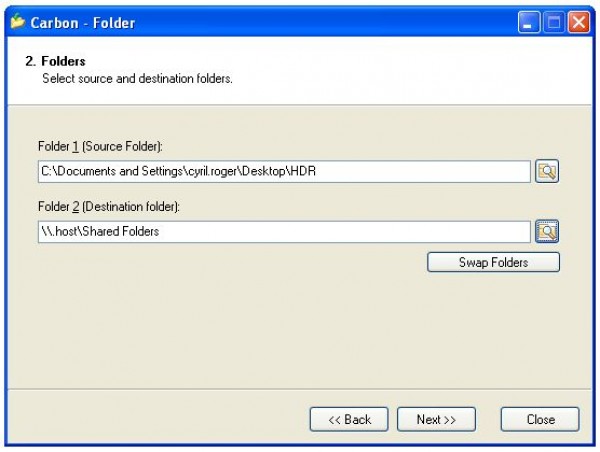Click the "2. Folders" step heading
600x452 pixels.
pyautogui.click(x=55, y=61)
